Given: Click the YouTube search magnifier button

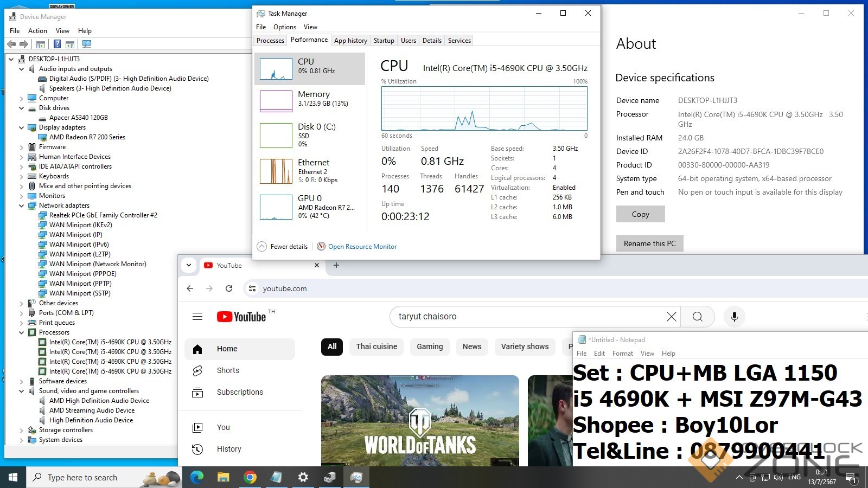Looking at the screenshot, I should (698, 317).
